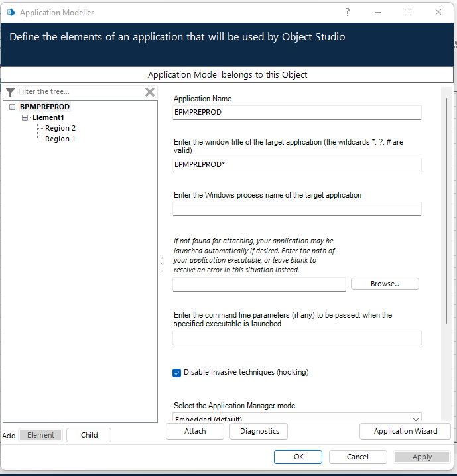
Task: Click the Diagnostics button
Action: [x=259, y=431]
